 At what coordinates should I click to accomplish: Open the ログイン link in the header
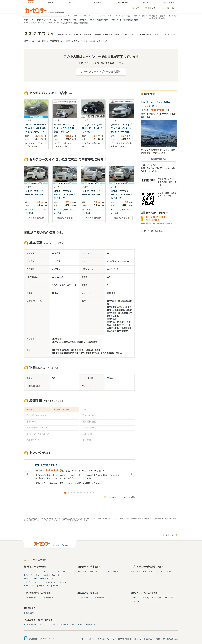137,8
